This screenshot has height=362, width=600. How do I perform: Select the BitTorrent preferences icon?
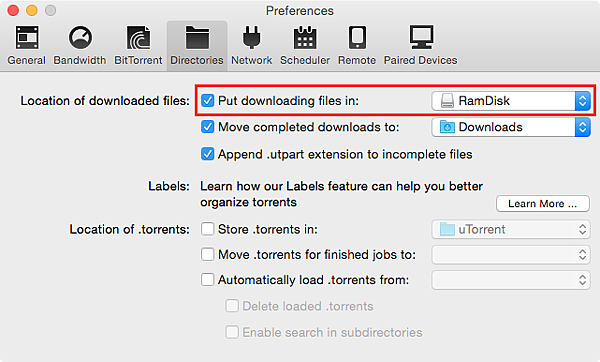[x=138, y=38]
